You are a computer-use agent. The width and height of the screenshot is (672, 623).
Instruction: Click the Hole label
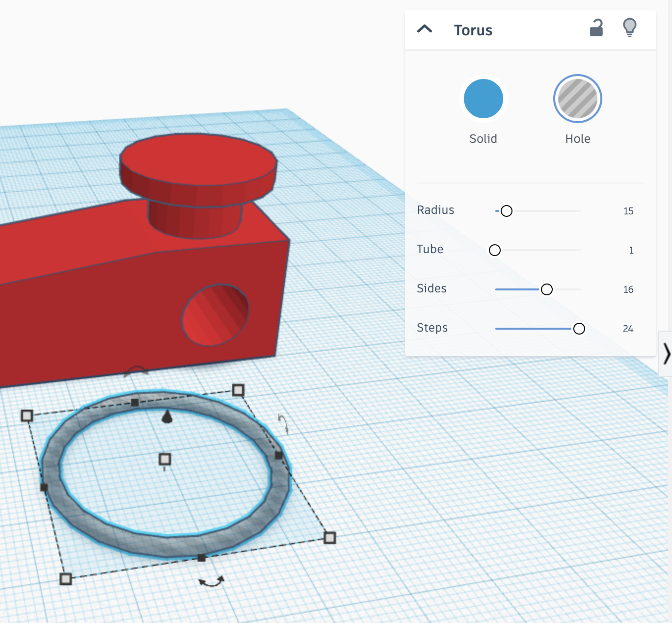tap(578, 139)
